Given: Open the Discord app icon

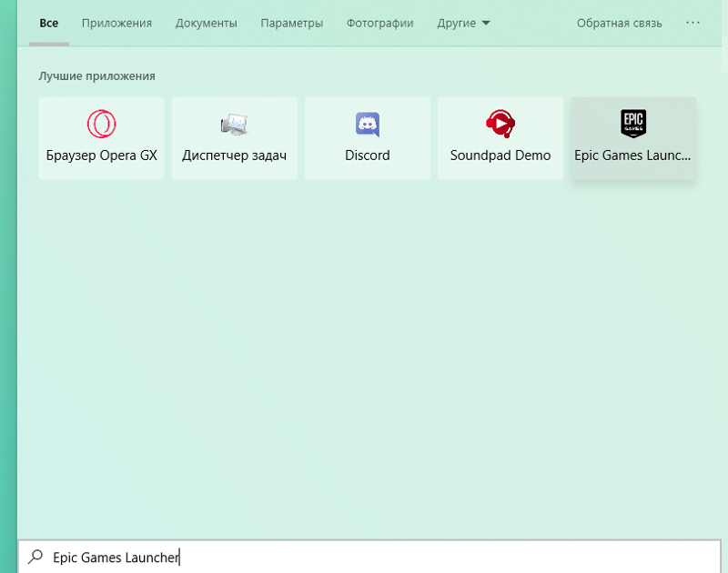Looking at the screenshot, I should click(368, 125).
